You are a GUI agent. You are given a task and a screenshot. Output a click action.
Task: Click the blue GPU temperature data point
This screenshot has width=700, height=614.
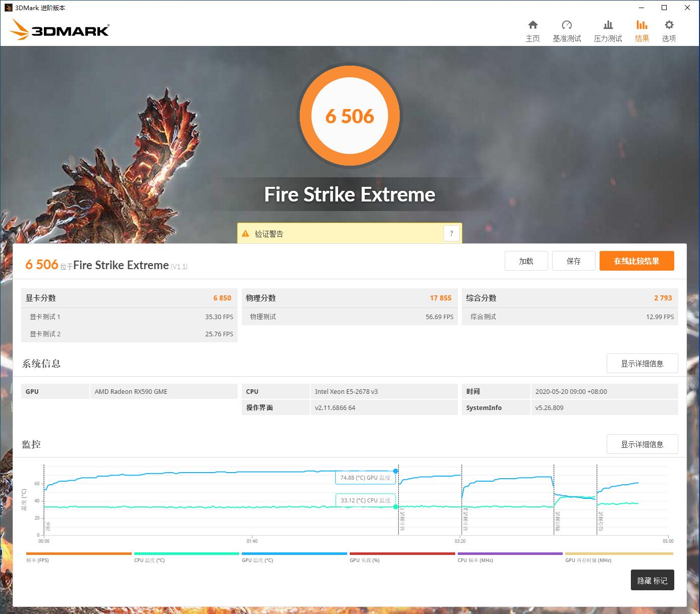396,471
